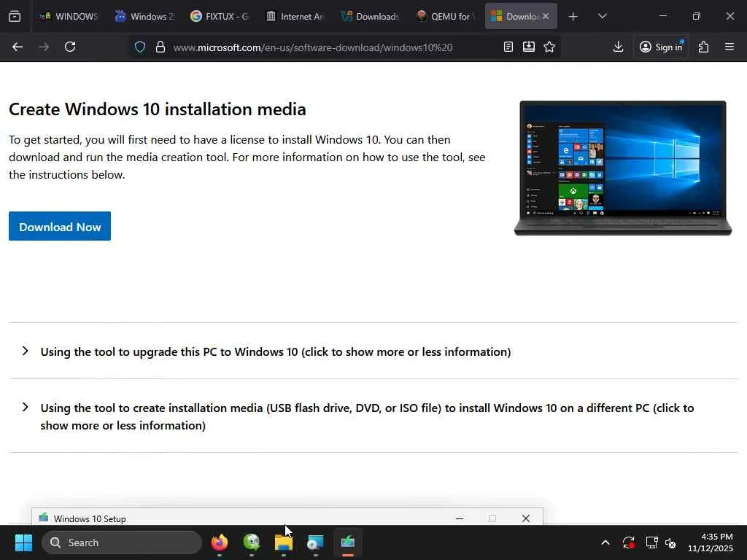Show hidden system tray icons
Image resolution: width=747 pixels, height=560 pixels.
pos(605,542)
